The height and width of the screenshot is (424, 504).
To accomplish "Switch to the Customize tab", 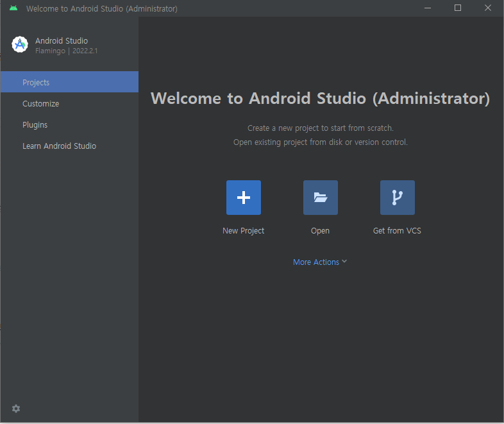I will tap(69, 103).
